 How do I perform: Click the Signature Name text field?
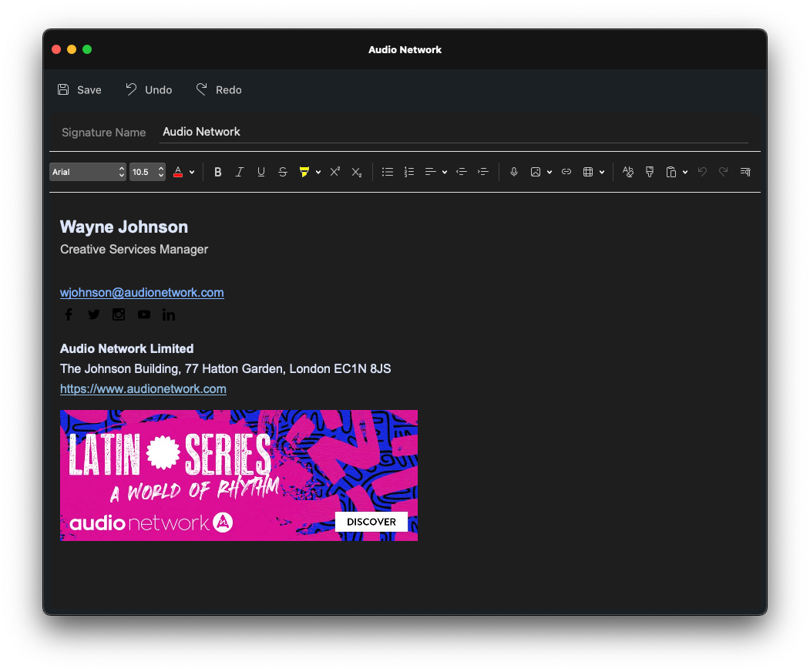[455, 132]
